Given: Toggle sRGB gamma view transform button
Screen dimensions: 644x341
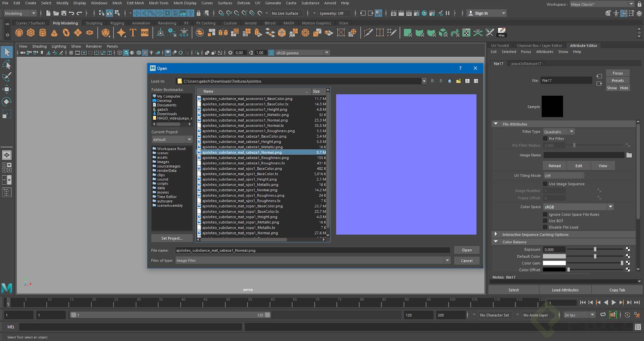Looking at the screenshot, I should pos(271,53).
